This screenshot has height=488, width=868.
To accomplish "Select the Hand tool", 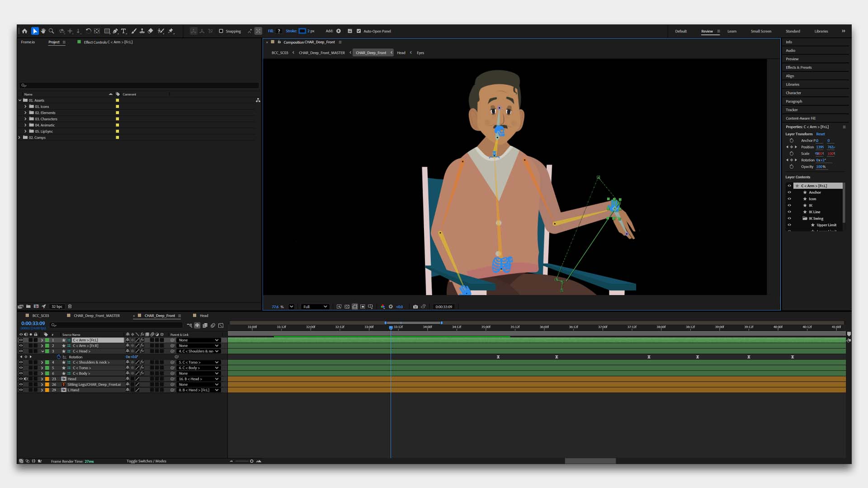I will point(43,31).
